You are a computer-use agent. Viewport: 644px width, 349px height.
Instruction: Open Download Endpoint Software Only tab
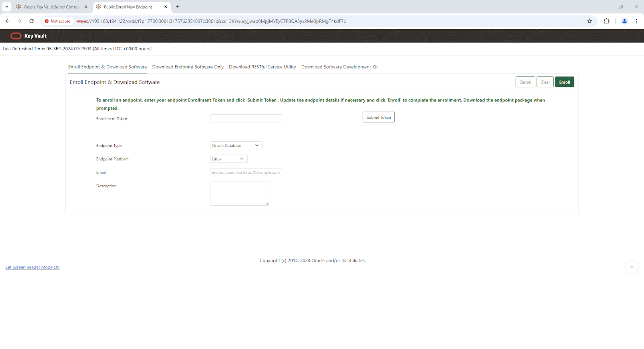tap(188, 67)
